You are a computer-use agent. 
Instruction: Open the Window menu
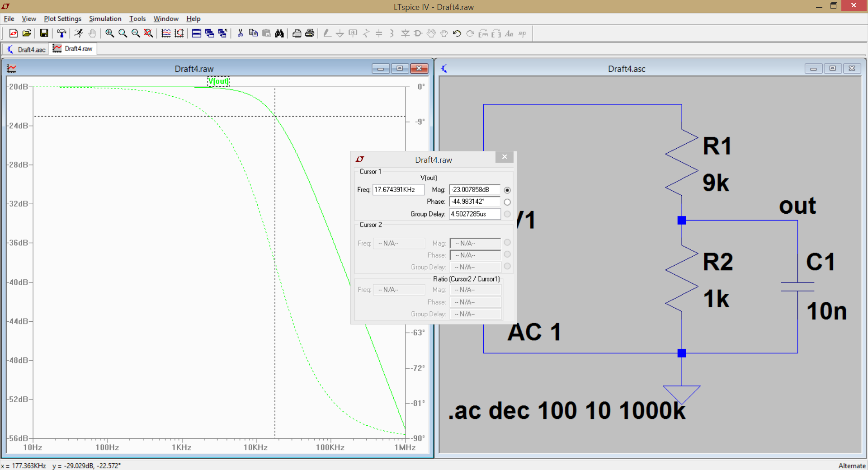pos(166,19)
